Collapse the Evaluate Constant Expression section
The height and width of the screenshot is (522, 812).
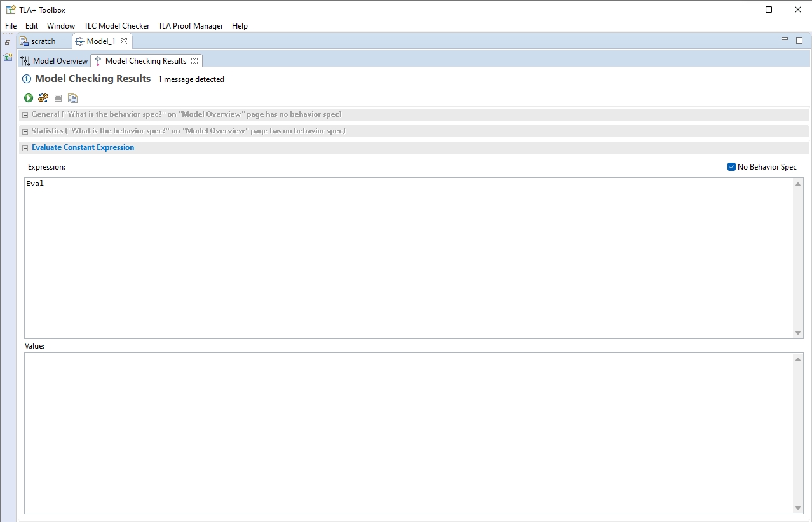tap(24, 147)
